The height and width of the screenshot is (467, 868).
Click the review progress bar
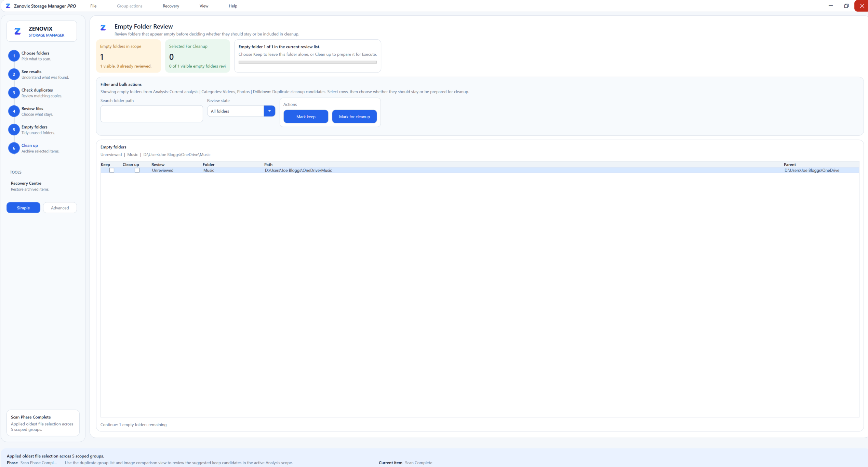pyautogui.click(x=308, y=62)
